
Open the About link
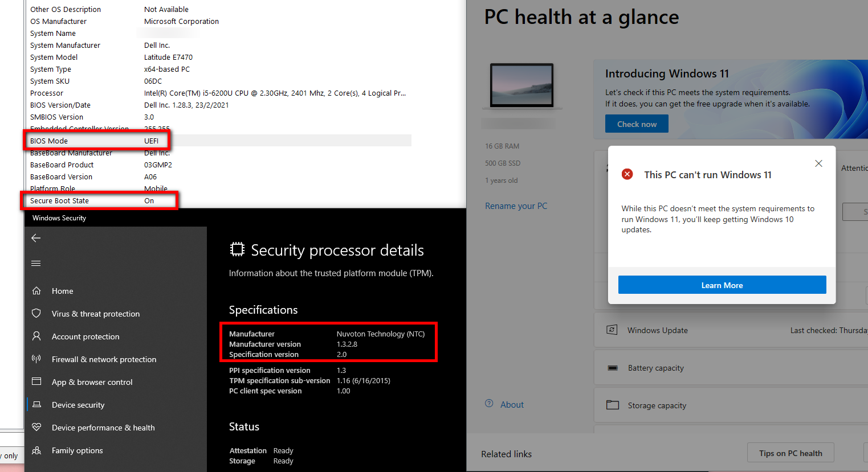[x=512, y=405]
